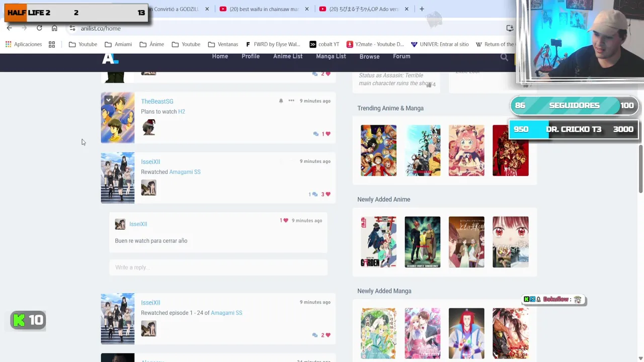
Task: Open the Aplicaciones apps shortcut
Action: click(24, 44)
